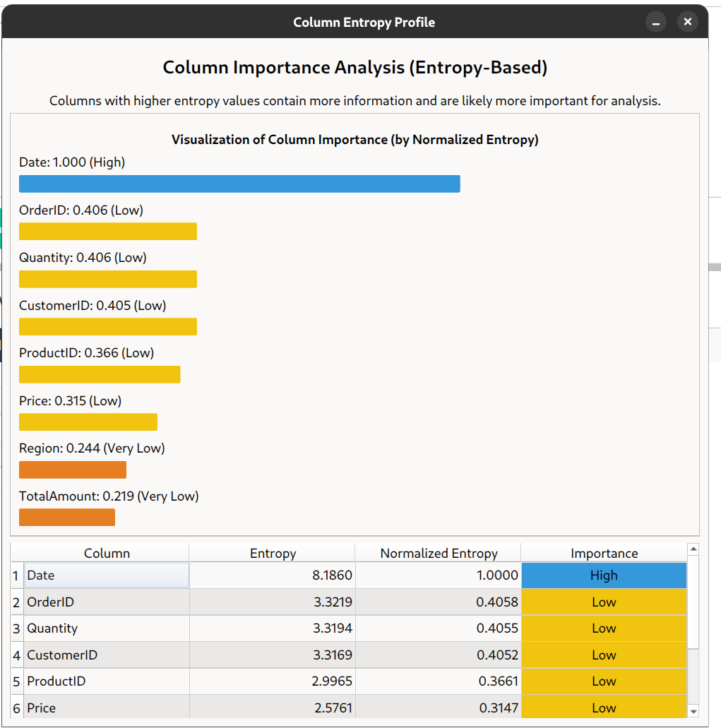
Task: Click the table's scroll down arrow
Action: pos(693,711)
